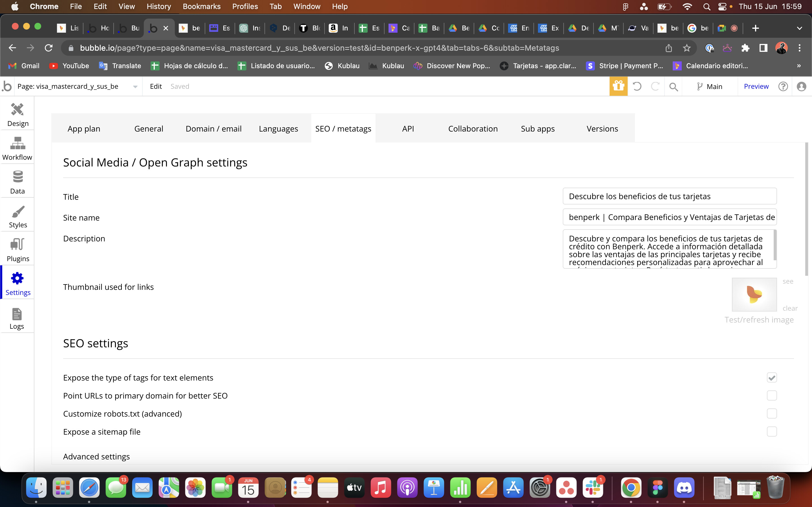Click the gift box icon

pyautogui.click(x=618, y=86)
